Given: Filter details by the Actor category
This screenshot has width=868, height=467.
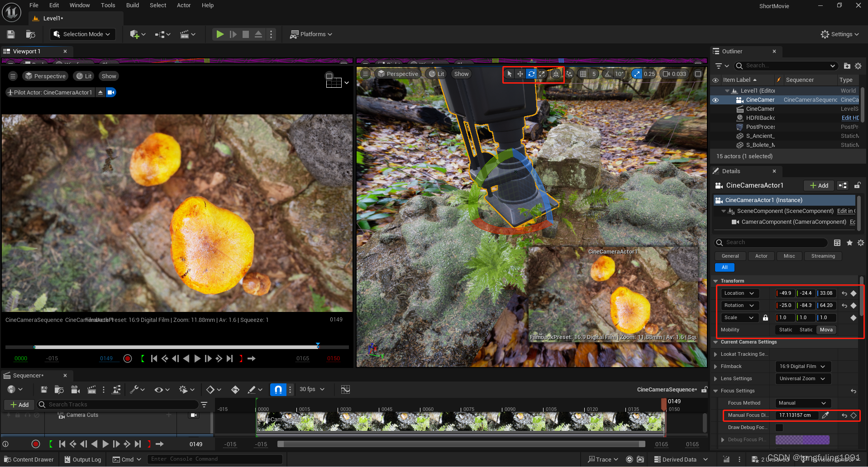Looking at the screenshot, I should coord(761,256).
